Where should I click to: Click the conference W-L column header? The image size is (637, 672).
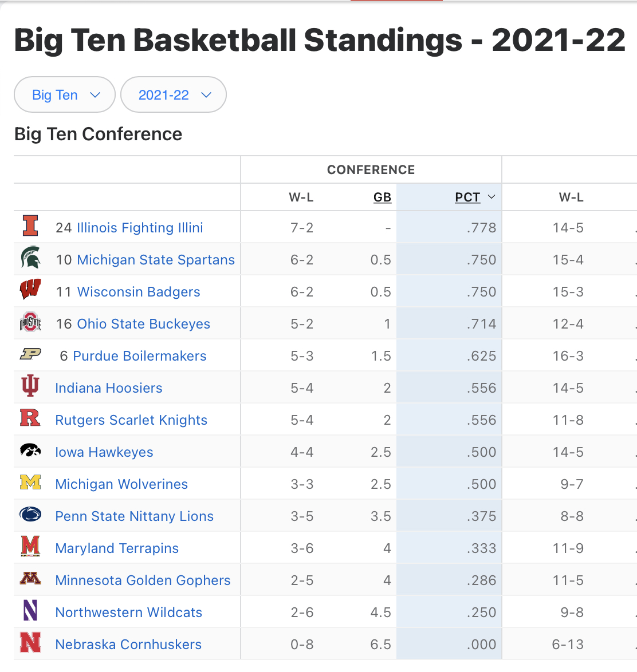tap(301, 197)
